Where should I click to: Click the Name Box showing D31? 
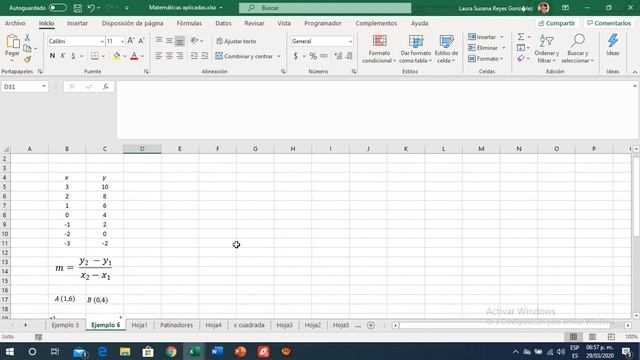tap(24, 87)
